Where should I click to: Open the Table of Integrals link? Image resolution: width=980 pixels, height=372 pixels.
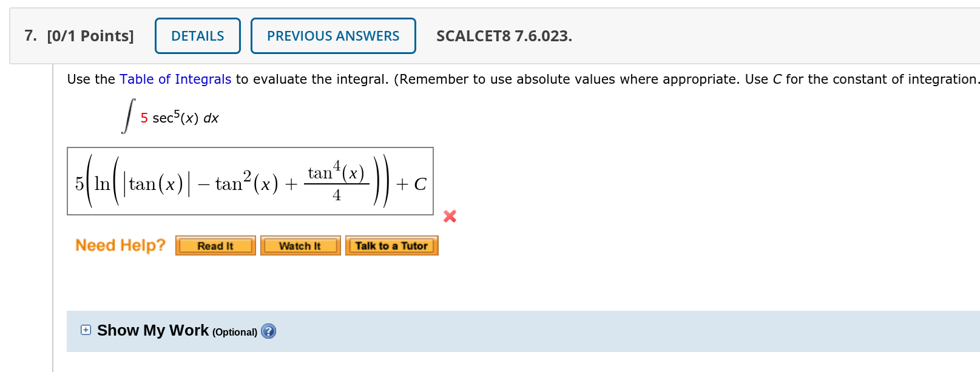pos(174,79)
